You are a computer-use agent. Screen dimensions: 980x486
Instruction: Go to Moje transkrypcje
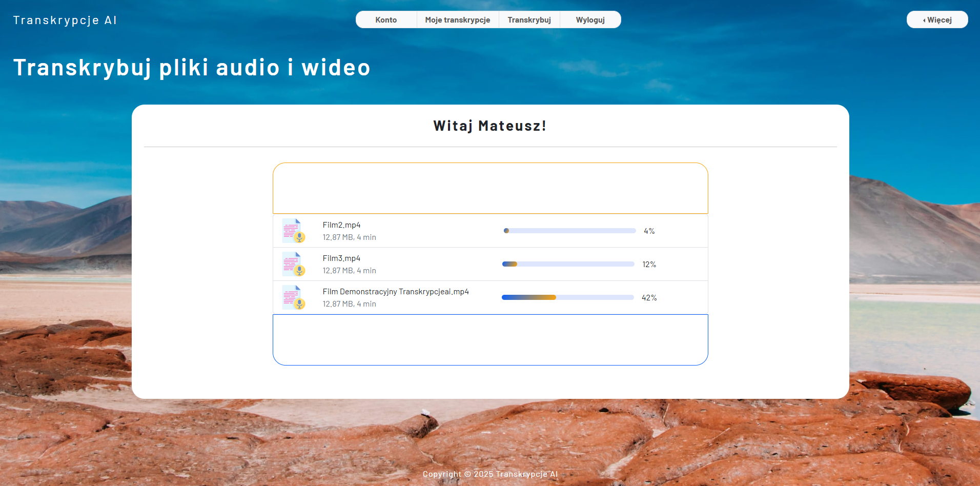pyautogui.click(x=457, y=20)
